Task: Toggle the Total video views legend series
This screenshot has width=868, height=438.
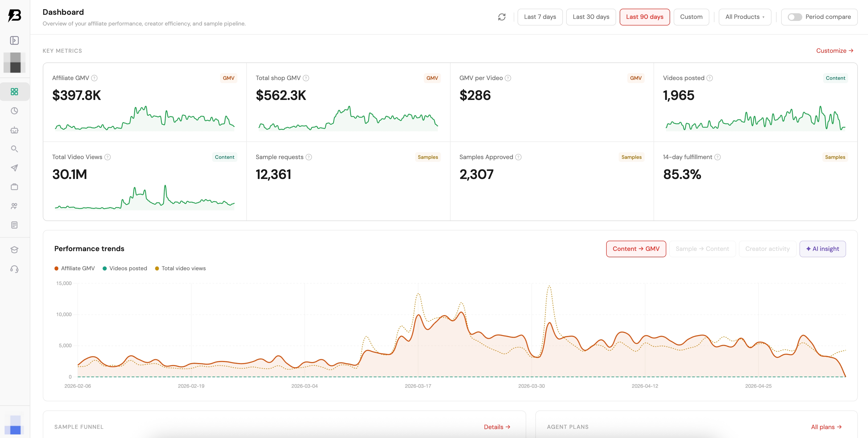Action: [180, 268]
